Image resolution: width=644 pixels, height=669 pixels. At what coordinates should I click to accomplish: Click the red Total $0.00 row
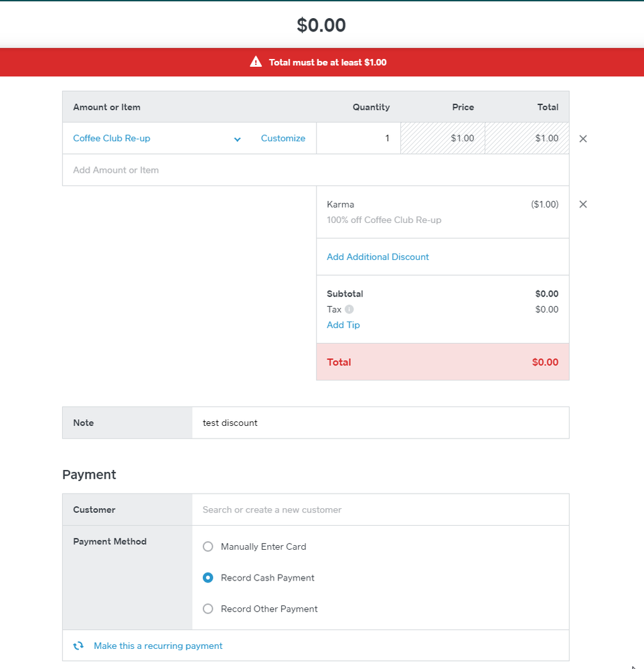[442, 362]
